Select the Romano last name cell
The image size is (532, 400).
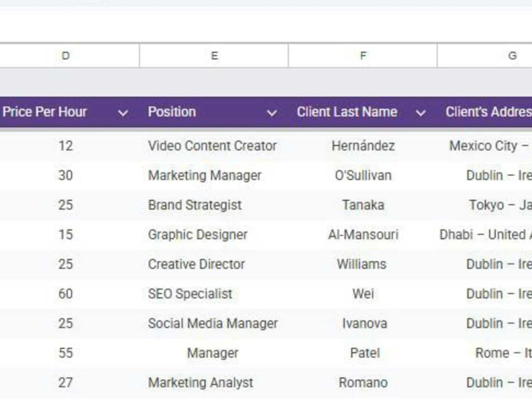click(363, 383)
